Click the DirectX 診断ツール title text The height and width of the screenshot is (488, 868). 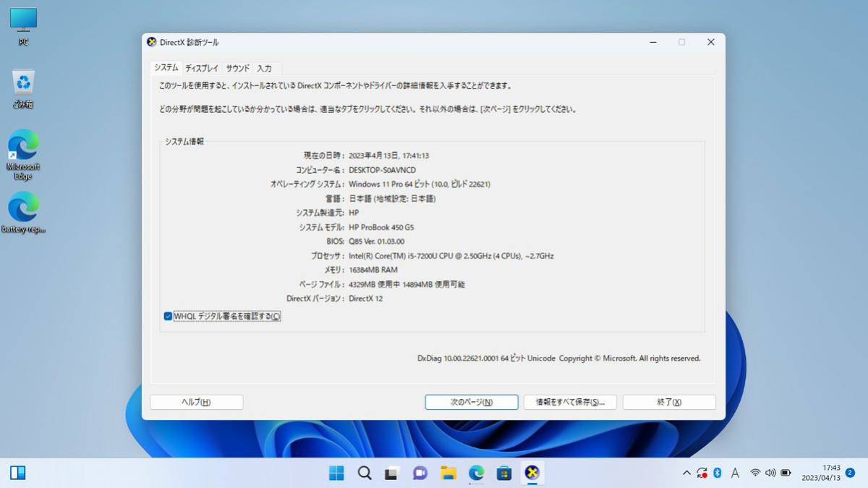(x=189, y=42)
